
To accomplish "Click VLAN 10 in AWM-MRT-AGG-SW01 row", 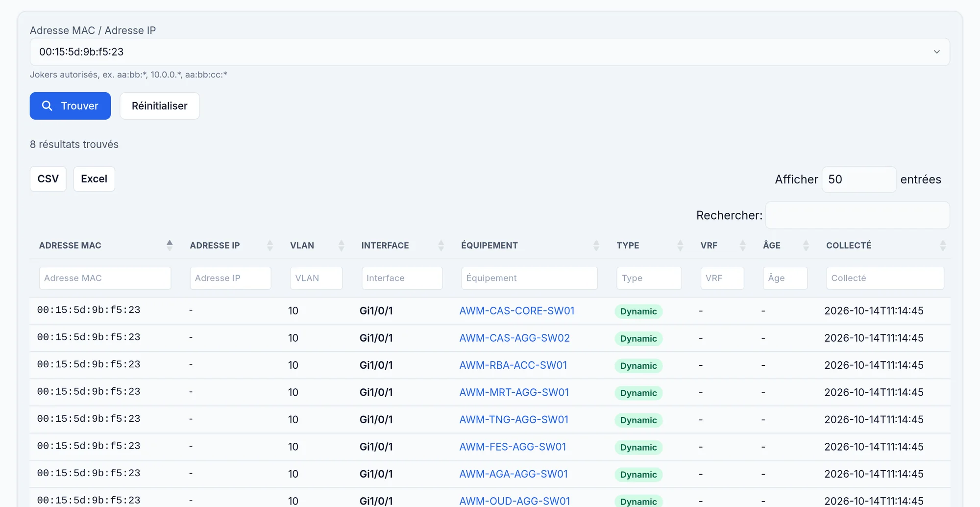I will click(293, 392).
